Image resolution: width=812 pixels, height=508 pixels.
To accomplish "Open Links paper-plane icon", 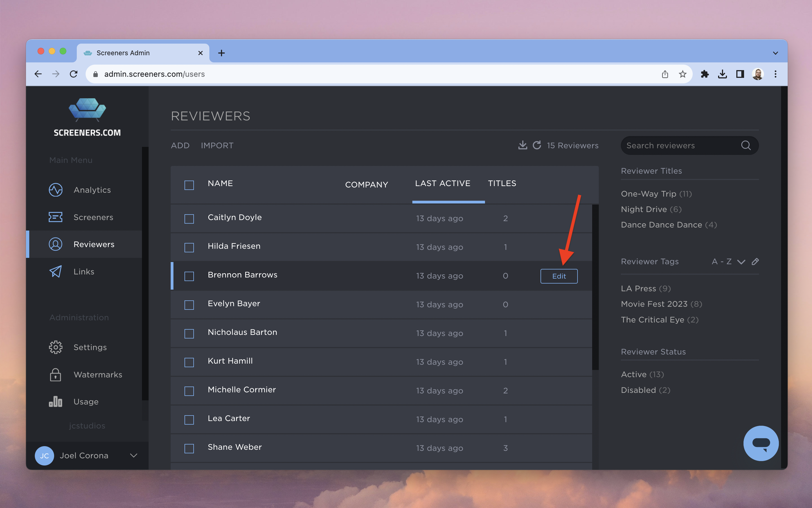I will click(56, 271).
